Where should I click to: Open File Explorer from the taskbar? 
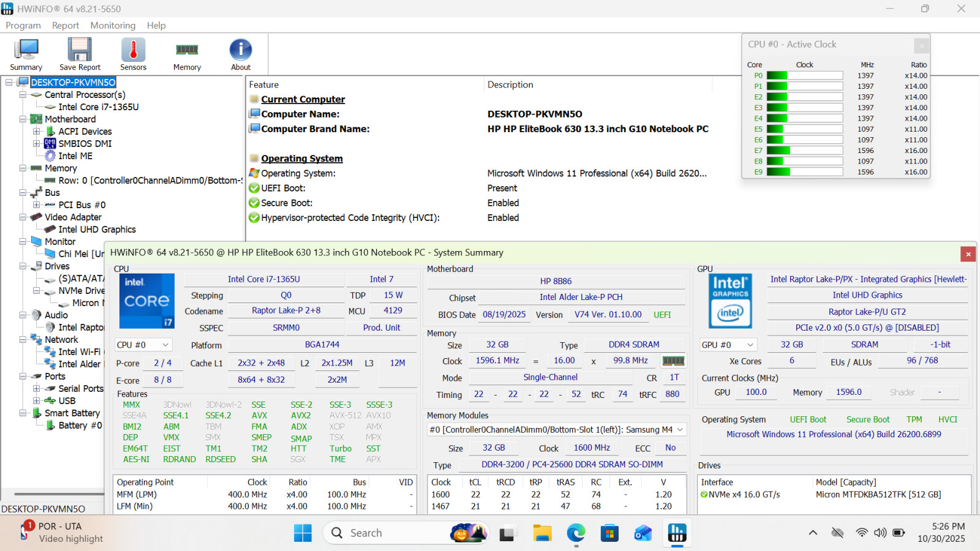click(x=542, y=533)
